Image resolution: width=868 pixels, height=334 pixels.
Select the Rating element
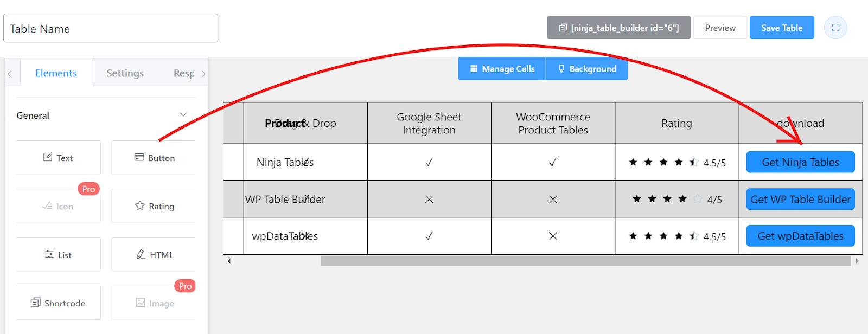point(154,206)
